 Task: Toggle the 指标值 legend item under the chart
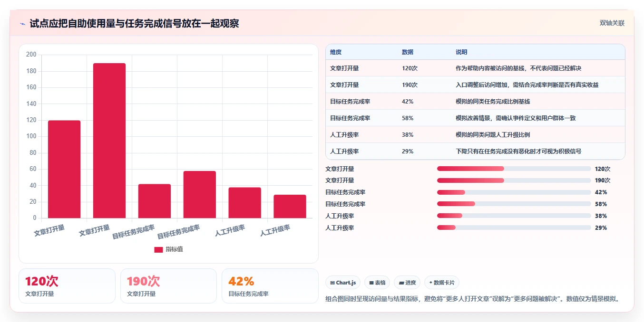click(168, 249)
